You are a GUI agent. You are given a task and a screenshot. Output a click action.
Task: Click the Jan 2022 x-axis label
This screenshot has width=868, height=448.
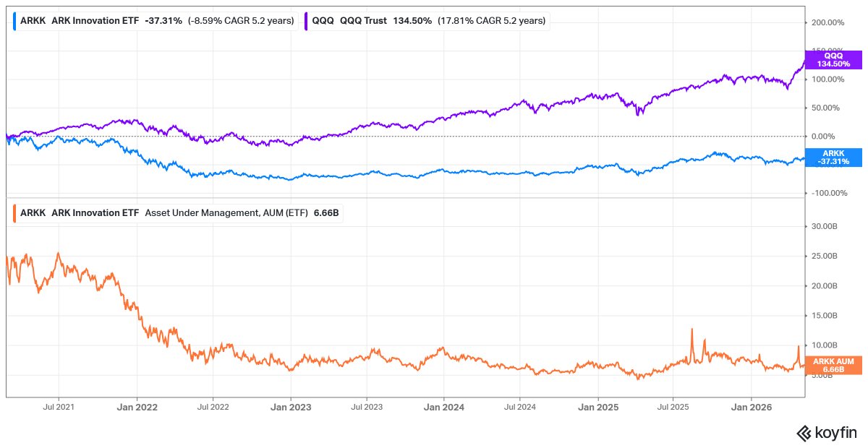click(x=137, y=407)
